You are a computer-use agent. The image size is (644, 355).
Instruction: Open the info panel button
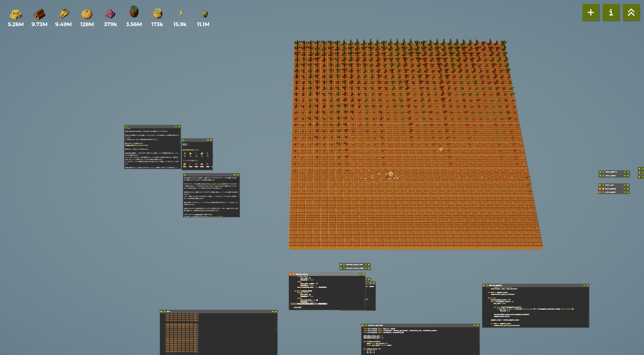point(611,12)
